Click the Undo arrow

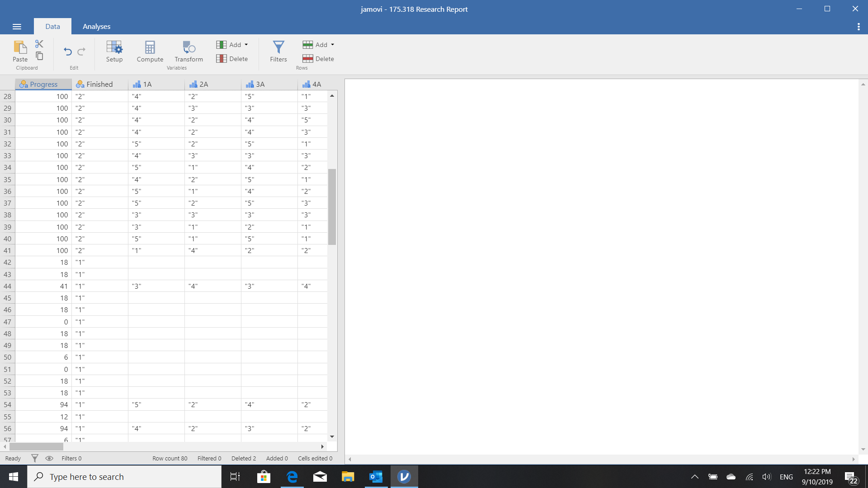(67, 51)
